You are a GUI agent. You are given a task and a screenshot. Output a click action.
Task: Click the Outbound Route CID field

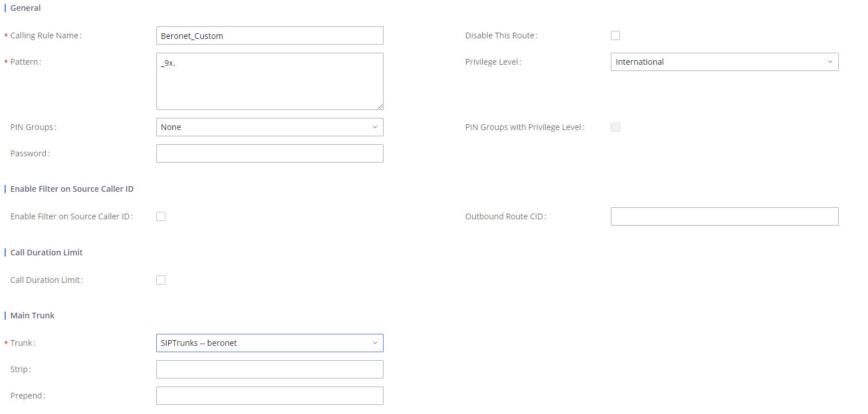coord(724,216)
